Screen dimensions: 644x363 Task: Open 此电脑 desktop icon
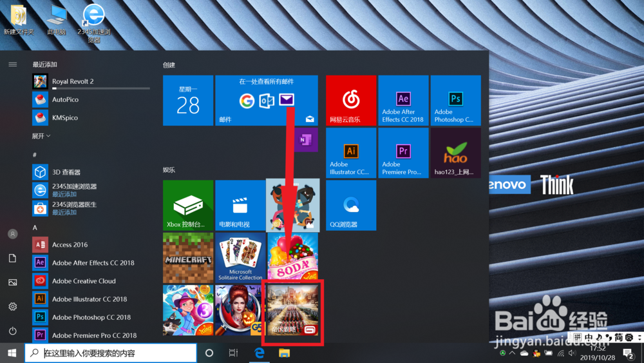pos(56,19)
